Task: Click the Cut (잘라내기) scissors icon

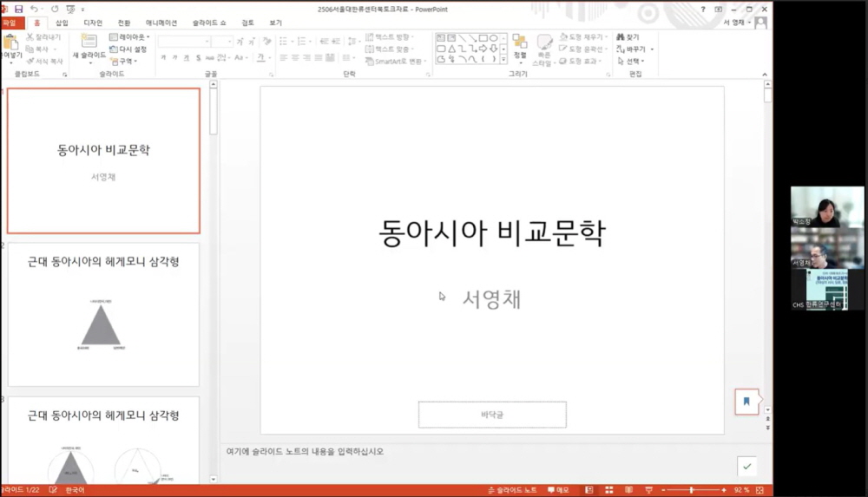Action: coord(30,36)
